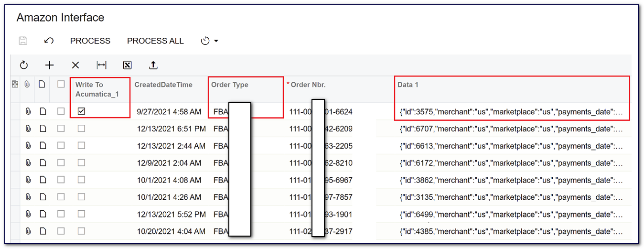Uncheck Write To Acumatica for 9/27/2021 row

coord(81,111)
